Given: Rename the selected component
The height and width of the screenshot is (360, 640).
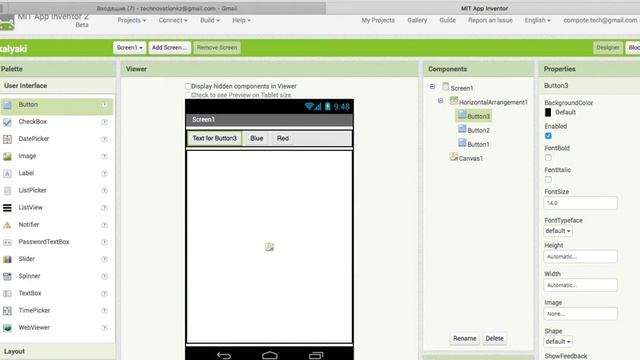Looking at the screenshot, I should click(x=464, y=338).
